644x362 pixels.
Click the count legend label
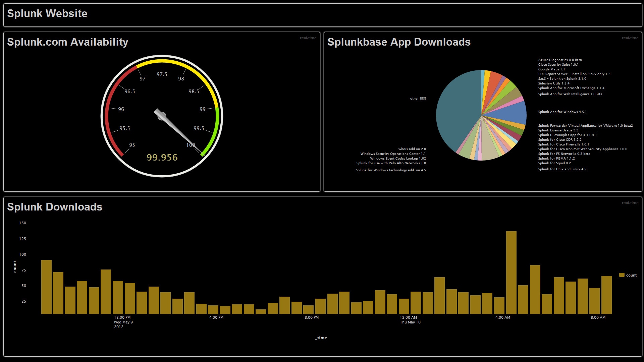631,275
